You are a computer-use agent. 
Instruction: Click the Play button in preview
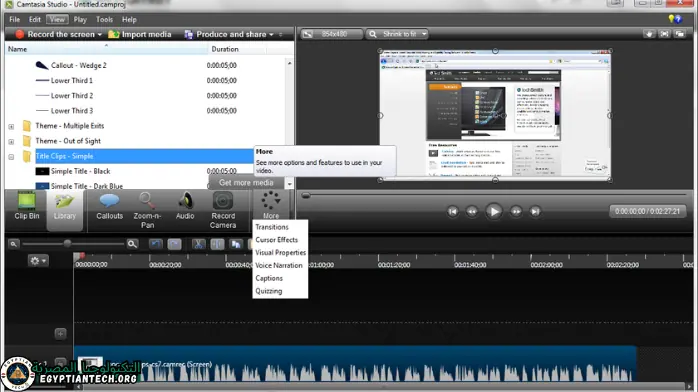[x=493, y=211]
